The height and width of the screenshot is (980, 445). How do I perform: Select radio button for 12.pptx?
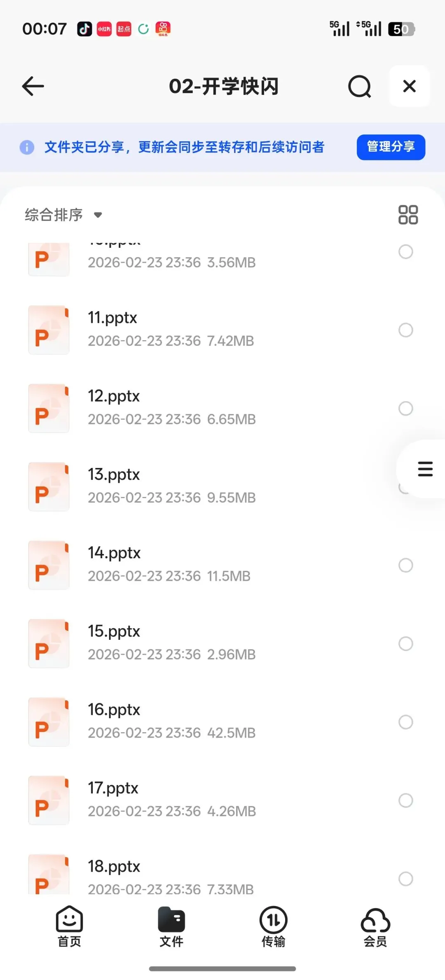click(406, 408)
